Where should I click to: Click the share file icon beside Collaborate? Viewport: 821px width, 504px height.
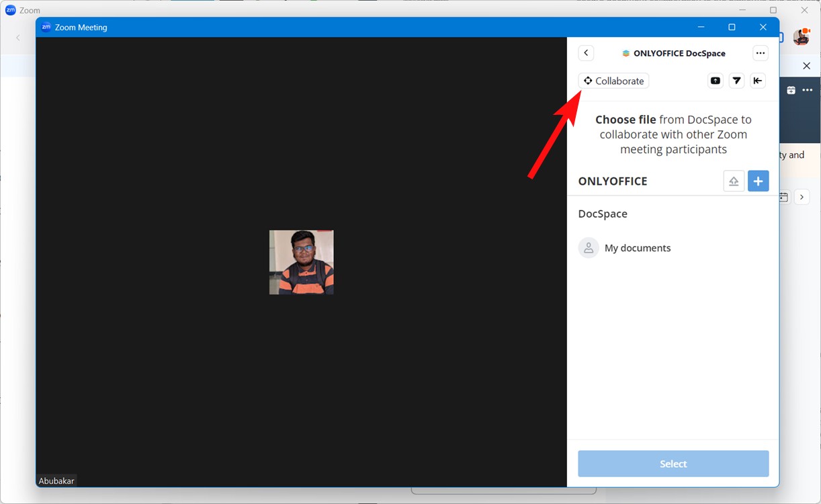[715, 80]
